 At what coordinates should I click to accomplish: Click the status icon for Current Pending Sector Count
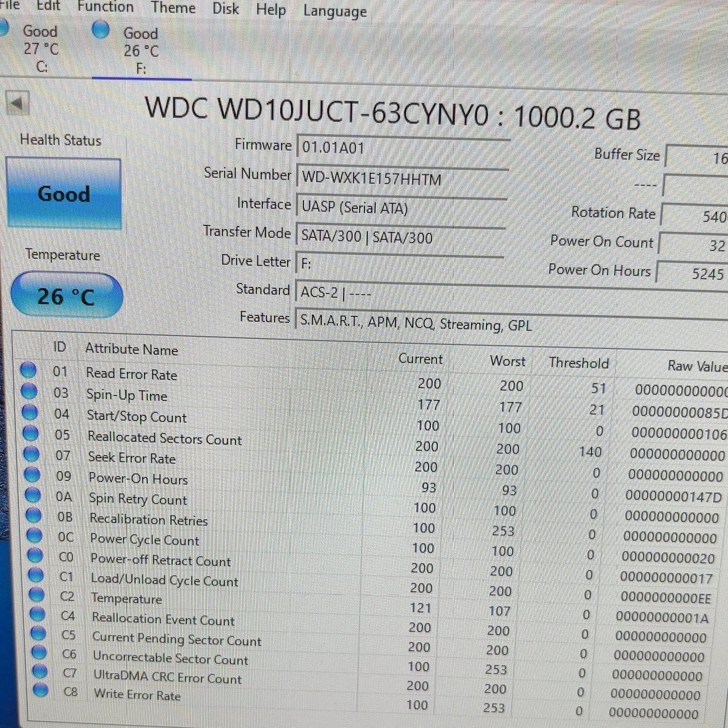38,633
